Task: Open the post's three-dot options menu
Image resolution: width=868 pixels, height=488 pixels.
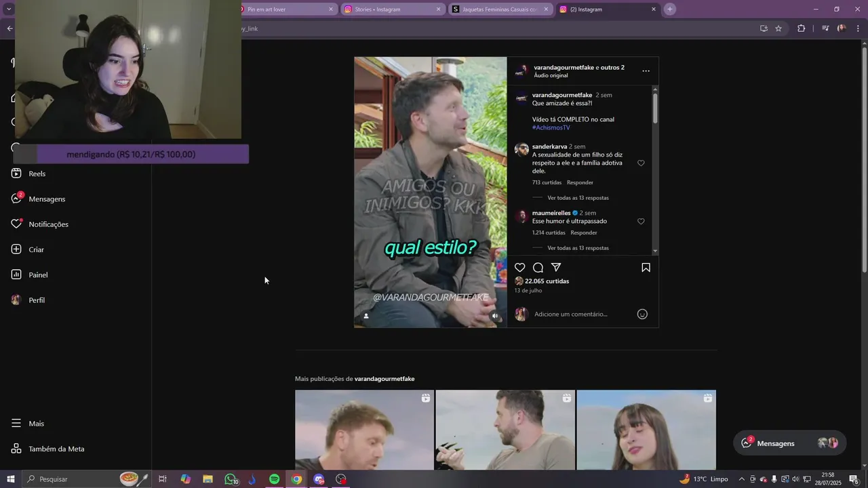Action: pyautogui.click(x=646, y=71)
